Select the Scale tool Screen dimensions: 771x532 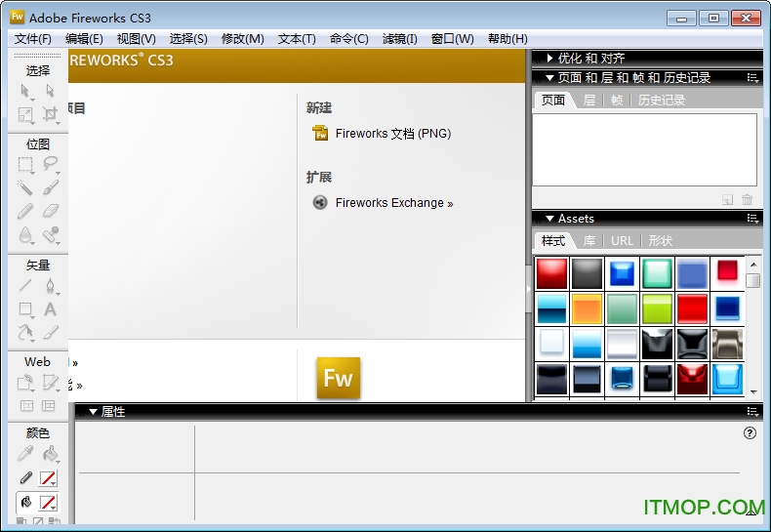pos(25,114)
